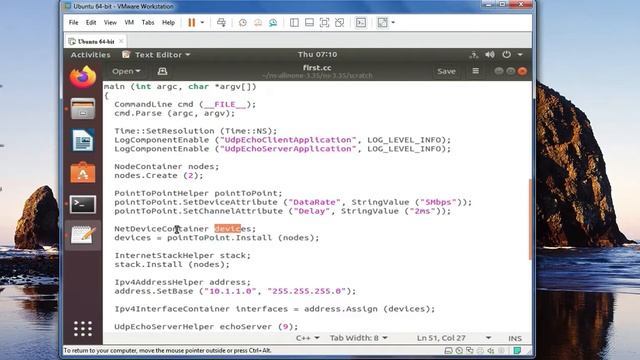Click the new document icon in gedit header
Viewport: 640px width, 360px height.
click(x=162, y=71)
